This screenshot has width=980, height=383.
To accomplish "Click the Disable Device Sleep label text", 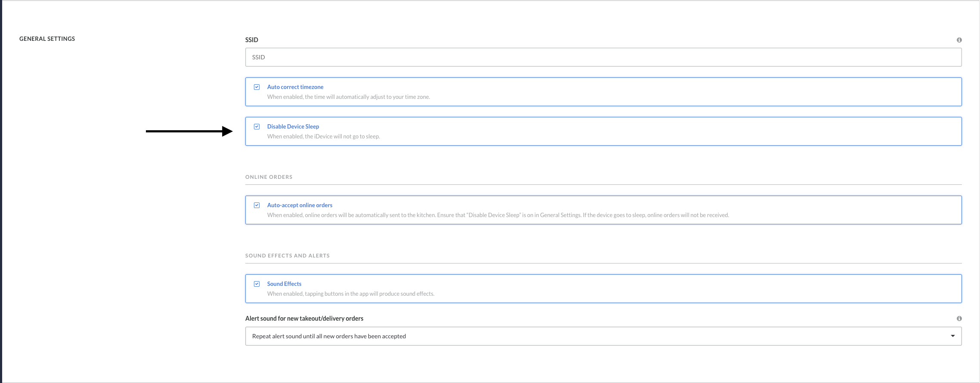I will pyautogui.click(x=293, y=126).
